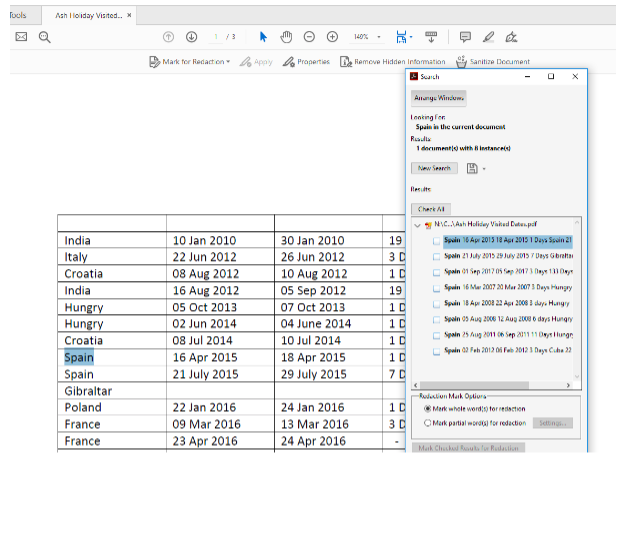Screen dimensions: 637x556
Task: Expand the Mark for Redaction dropdown
Action: click(228, 62)
